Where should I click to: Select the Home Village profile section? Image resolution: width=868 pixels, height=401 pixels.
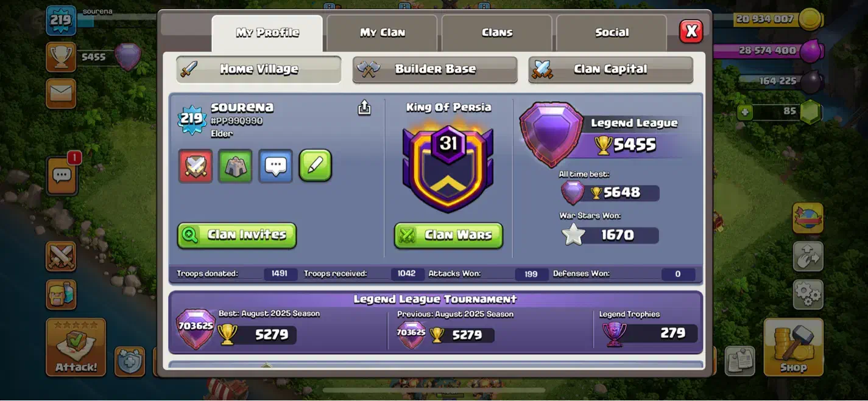click(259, 69)
